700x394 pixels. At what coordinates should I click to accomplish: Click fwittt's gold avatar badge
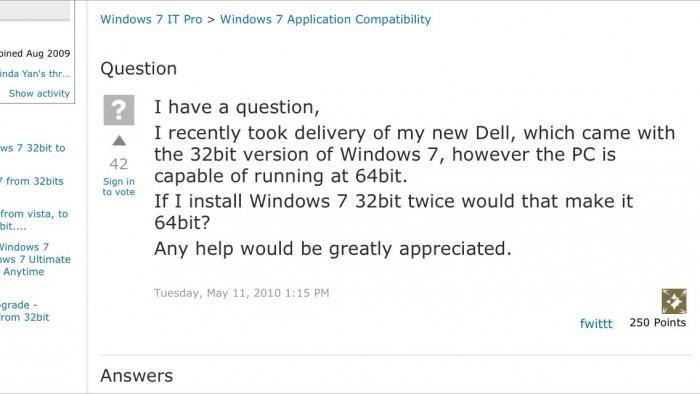click(674, 301)
